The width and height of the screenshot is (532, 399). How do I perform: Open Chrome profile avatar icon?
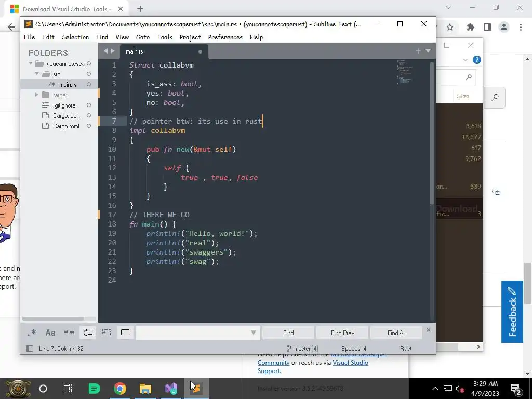pyautogui.click(x=504, y=27)
